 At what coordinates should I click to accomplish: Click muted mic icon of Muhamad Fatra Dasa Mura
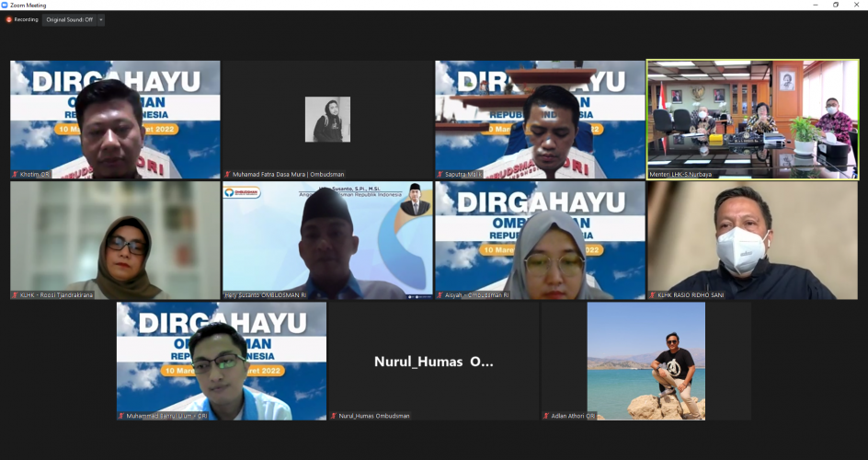pyautogui.click(x=227, y=174)
